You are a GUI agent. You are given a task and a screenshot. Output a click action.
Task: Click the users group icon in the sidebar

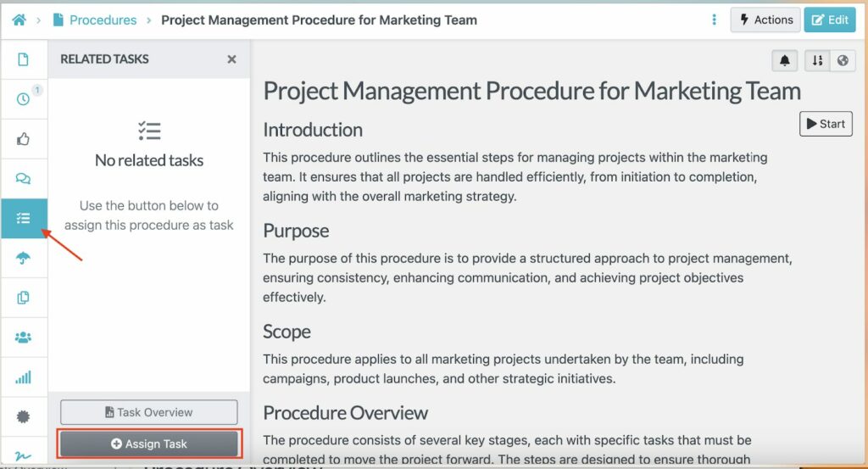[24, 338]
